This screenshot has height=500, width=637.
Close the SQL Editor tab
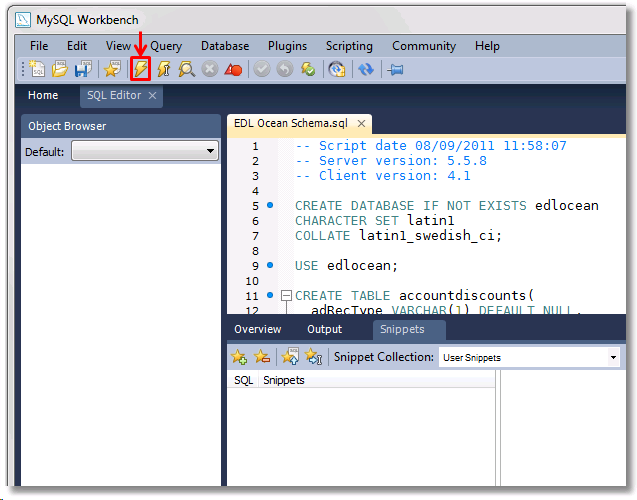(x=152, y=95)
